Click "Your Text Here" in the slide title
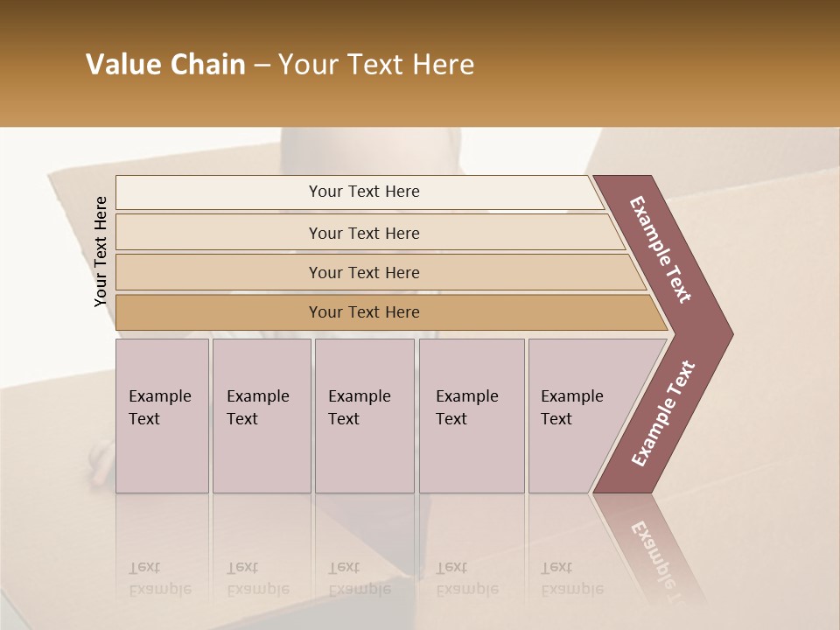This screenshot has width=840, height=630. tap(376, 64)
